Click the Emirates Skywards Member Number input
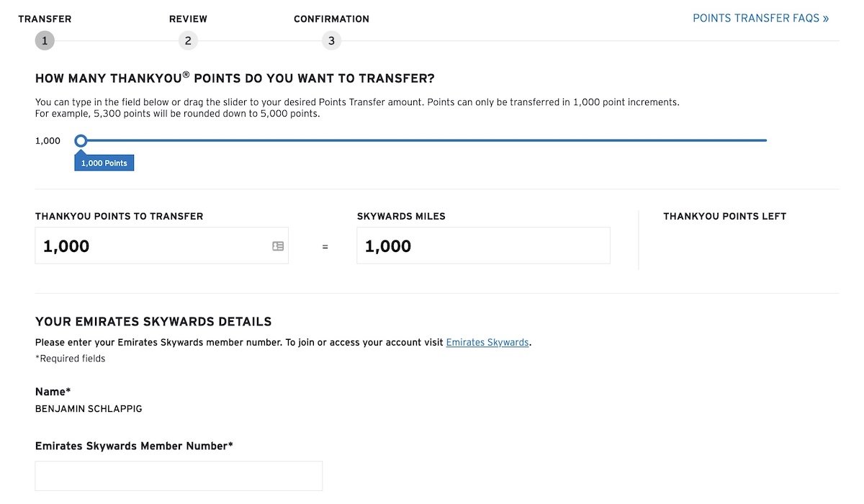The height and width of the screenshot is (504, 864). [179, 476]
